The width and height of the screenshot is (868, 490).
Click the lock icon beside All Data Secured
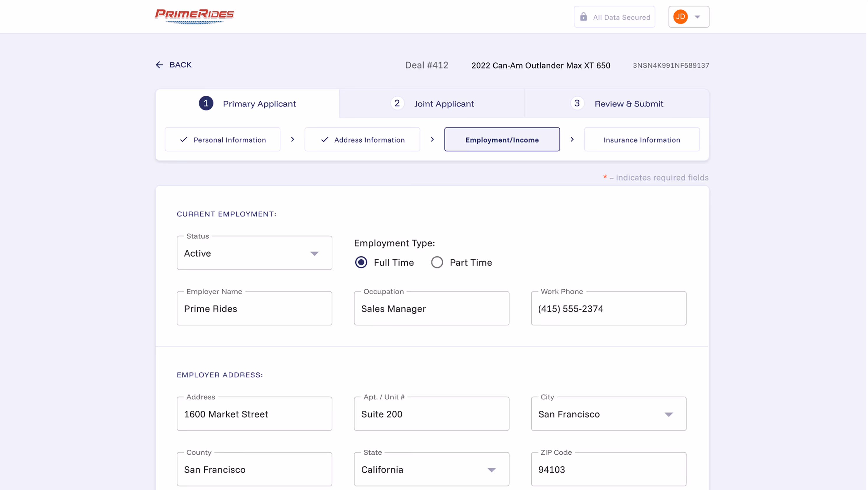583,17
